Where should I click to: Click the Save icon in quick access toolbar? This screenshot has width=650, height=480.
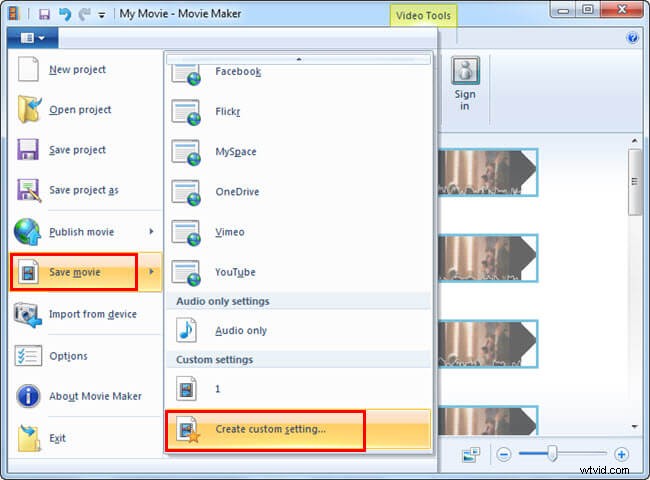pos(44,15)
